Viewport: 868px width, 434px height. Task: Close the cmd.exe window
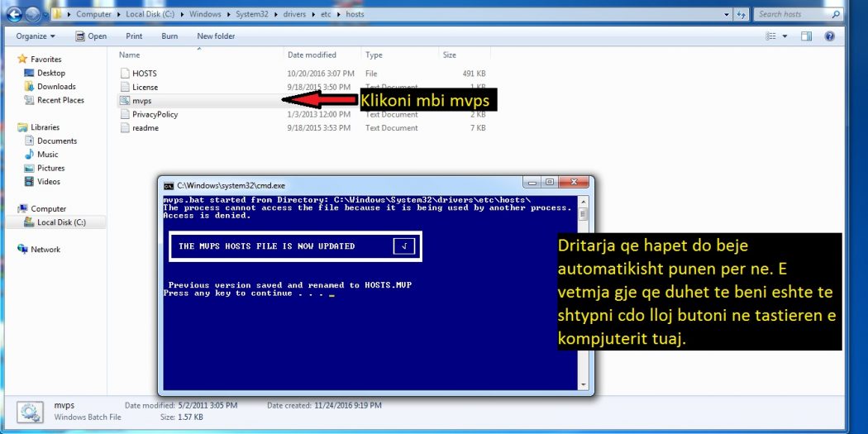click(x=573, y=182)
